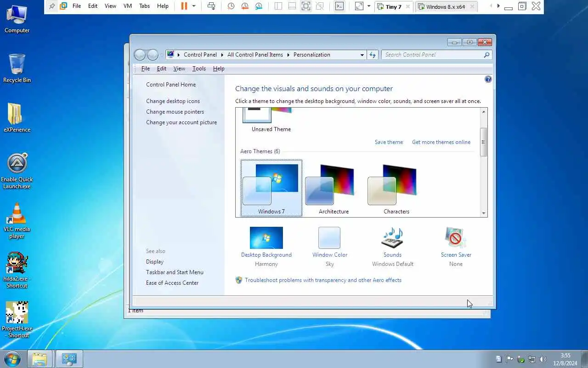The width and height of the screenshot is (588, 368).
Task: Expand the address bar history dropdown
Action: coord(362,55)
